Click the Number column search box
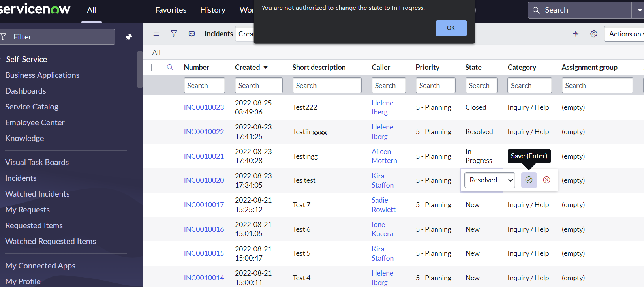 coord(204,86)
